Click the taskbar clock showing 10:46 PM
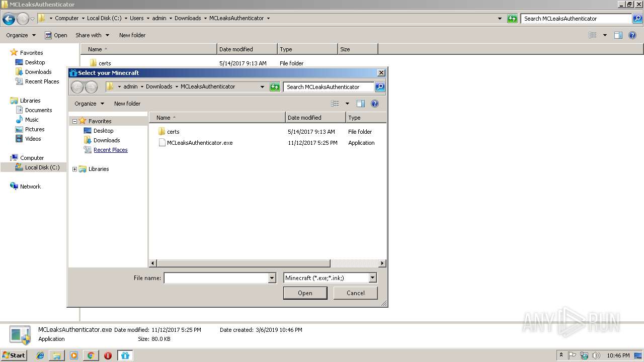 click(618, 355)
